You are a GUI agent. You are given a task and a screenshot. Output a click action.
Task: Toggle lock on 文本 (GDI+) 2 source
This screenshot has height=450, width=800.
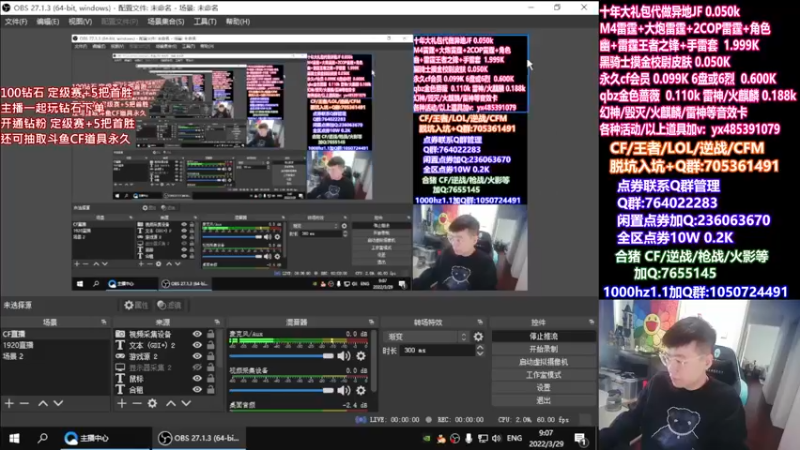tap(210, 345)
